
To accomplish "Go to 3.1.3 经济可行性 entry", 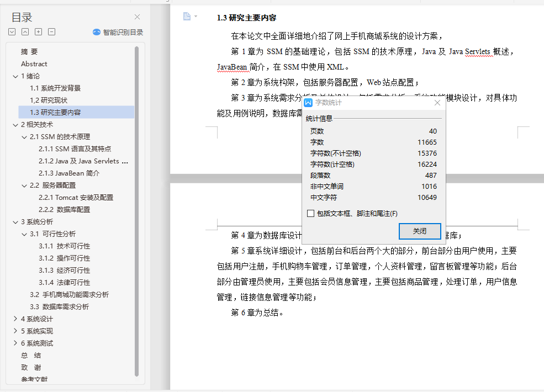I will (x=64, y=270).
